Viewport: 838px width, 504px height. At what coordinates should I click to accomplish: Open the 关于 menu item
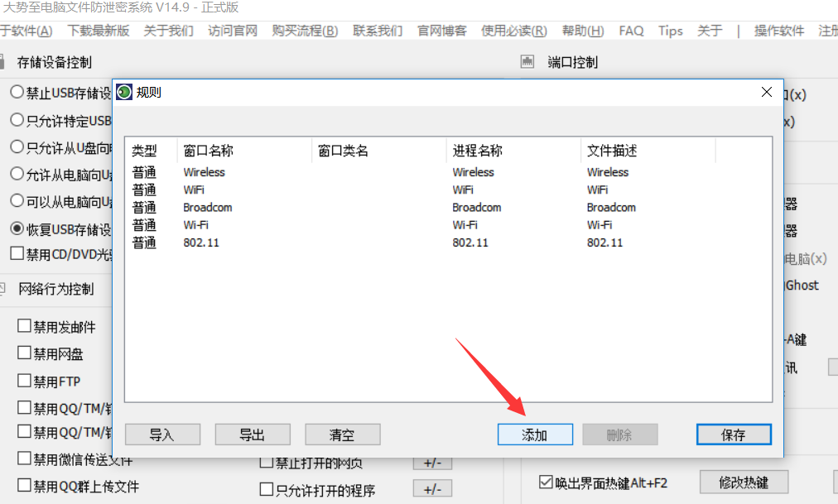point(710,31)
